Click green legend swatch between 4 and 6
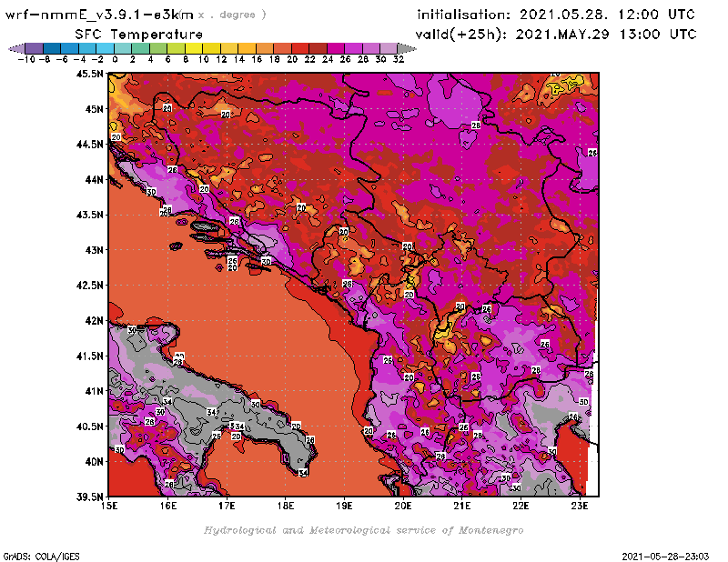Viewport: 728px width, 562px height. pyautogui.click(x=158, y=48)
